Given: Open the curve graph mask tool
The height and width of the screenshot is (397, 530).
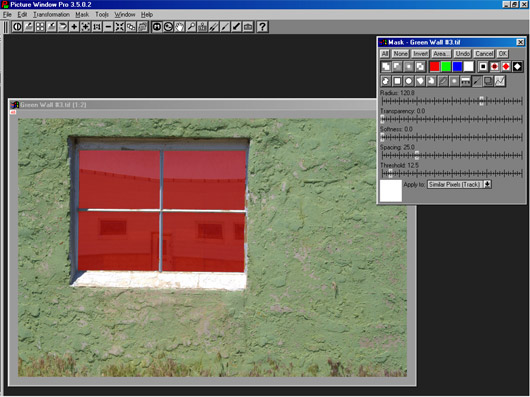Looking at the screenshot, I should [500, 81].
